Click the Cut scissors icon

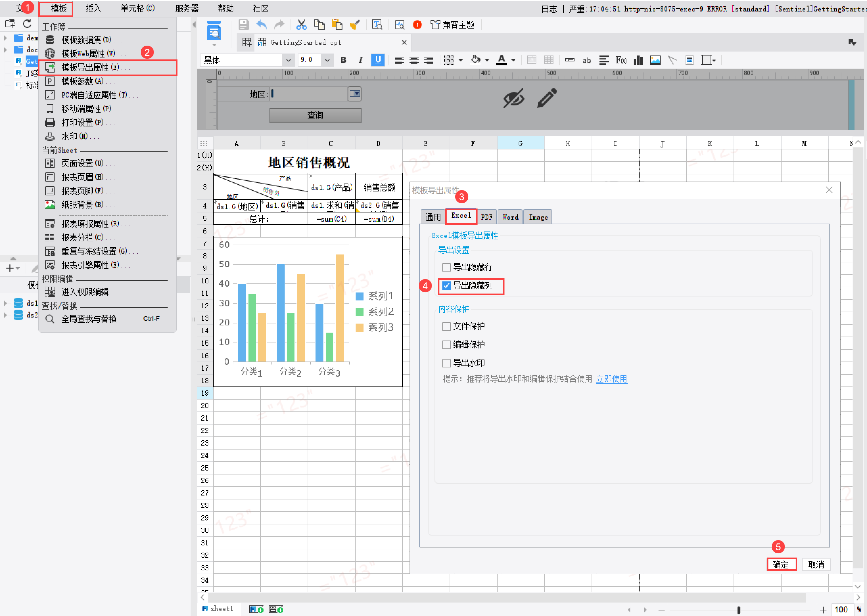tap(301, 25)
